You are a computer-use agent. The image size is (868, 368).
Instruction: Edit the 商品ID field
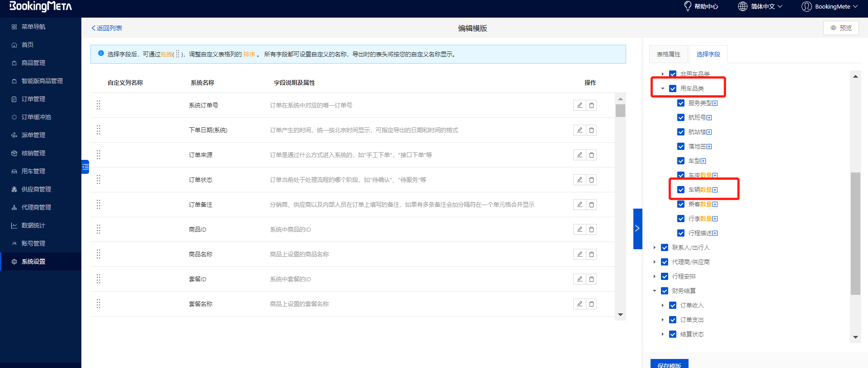580,229
